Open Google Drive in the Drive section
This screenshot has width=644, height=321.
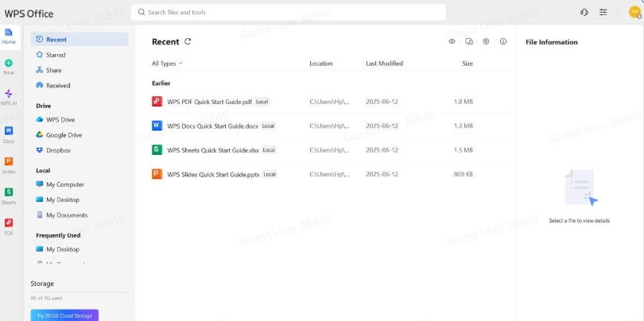pos(64,135)
